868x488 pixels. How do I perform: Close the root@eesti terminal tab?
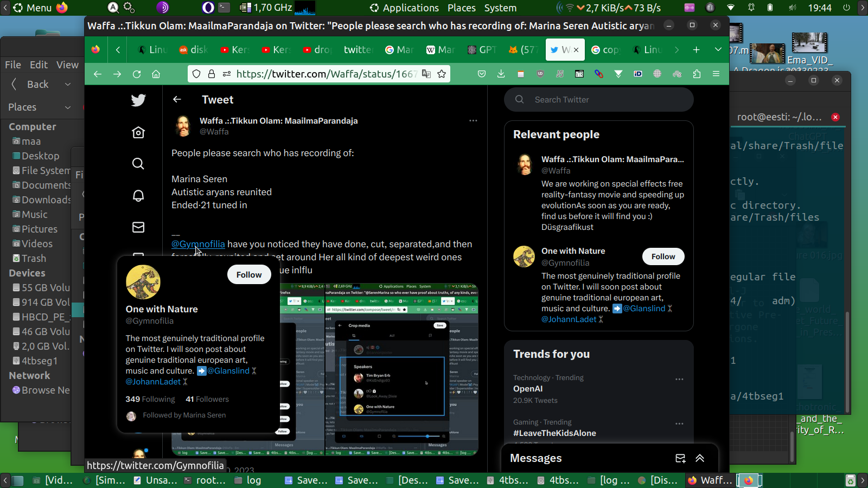point(835,117)
